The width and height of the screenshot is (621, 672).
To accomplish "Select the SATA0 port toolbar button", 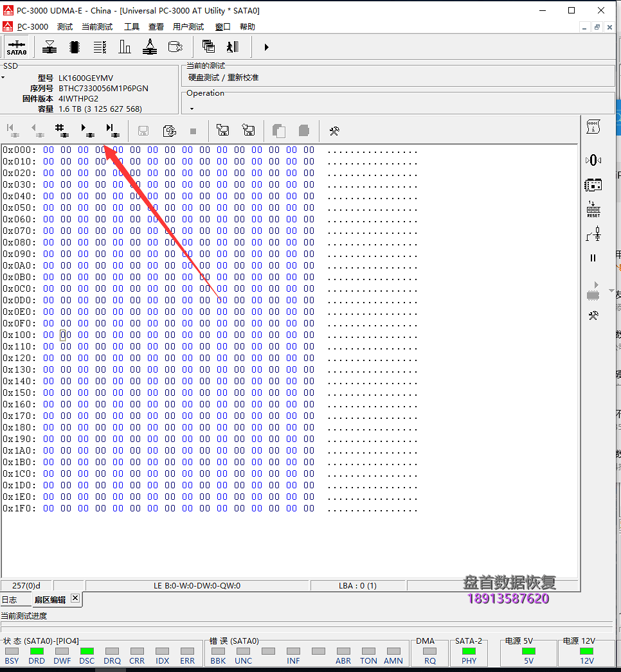I will pyautogui.click(x=17, y=47).
